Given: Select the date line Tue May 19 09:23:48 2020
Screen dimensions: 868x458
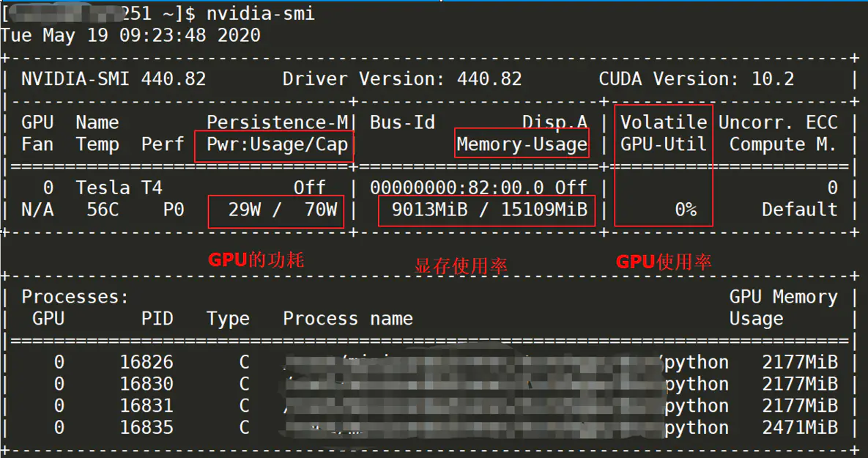Looking at the screenshot, I should [130, 36].
